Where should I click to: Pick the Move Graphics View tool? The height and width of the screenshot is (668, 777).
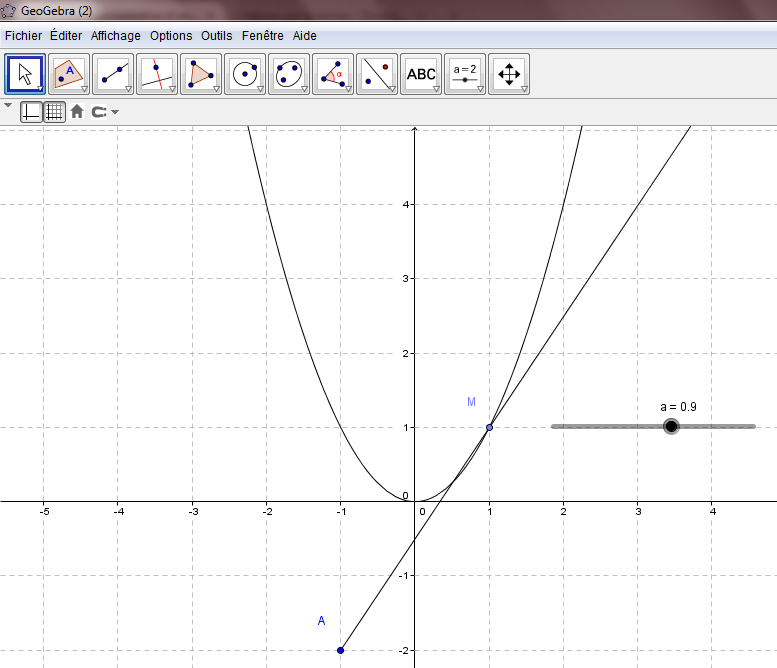coord(509,74)
